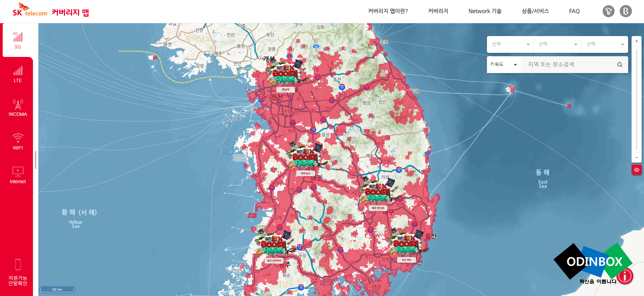Open the Network 기술 menu

[x=485, y=11]
